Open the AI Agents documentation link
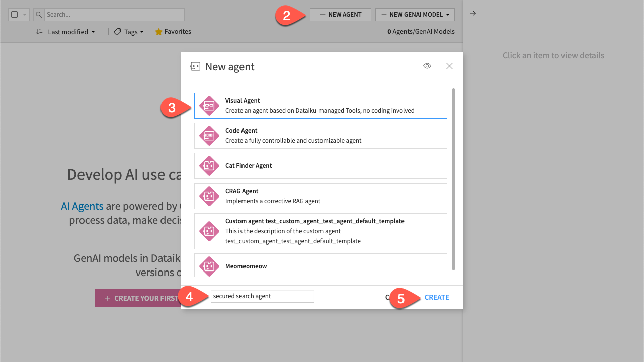This screenshot has width=644, height=362. tap(82, 206)
